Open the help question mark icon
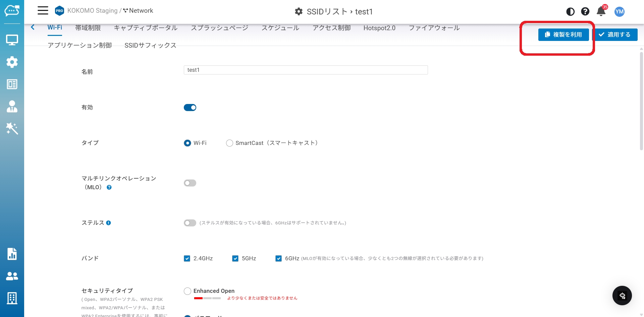 pyautogui.click(x=585, y=12)
